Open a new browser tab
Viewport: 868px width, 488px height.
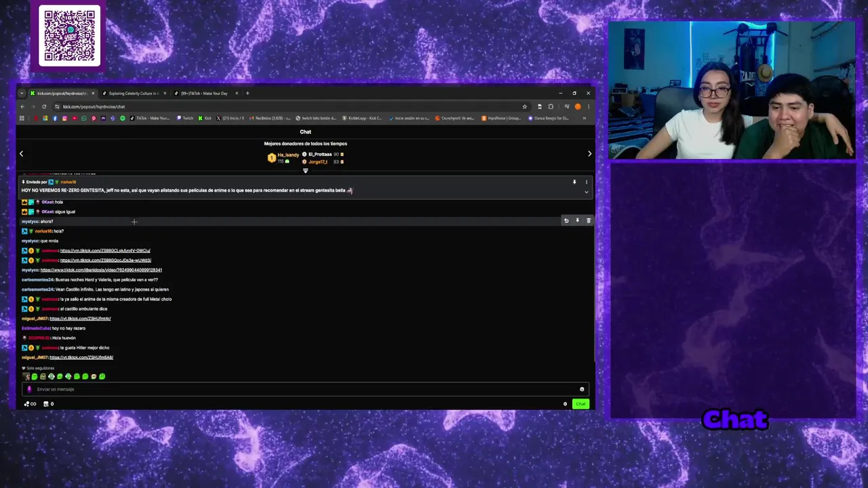pos(248,93)
